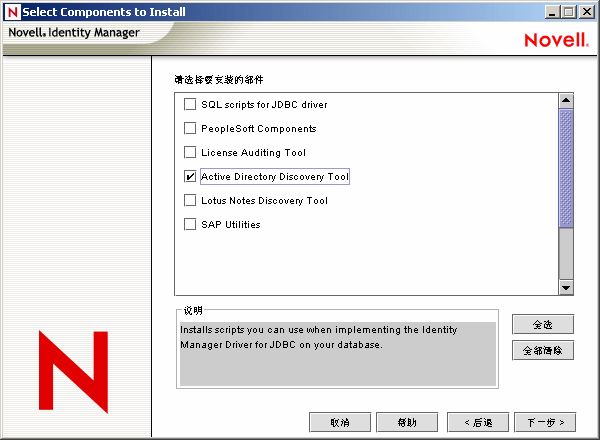
Task: Click the 'PeopleSoft Components' label text
Action: 259,129
